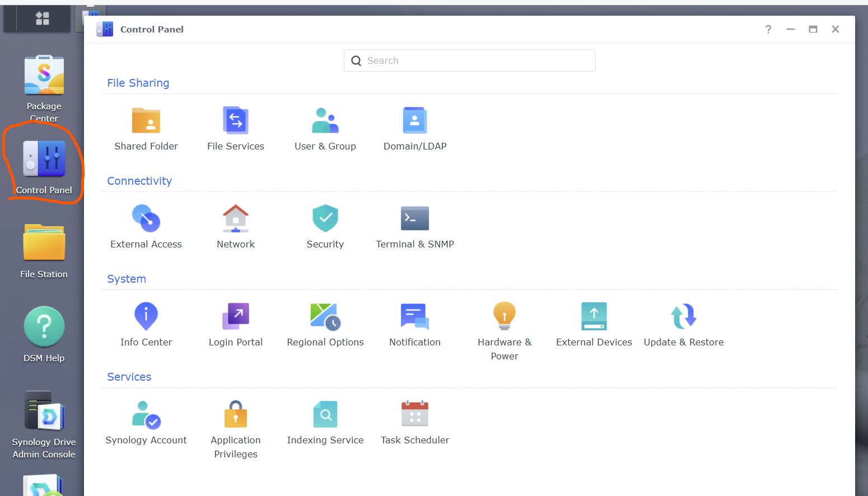Open the Domain/LDAP settings
This screenshot has width=868, height=496.
coord(415,129)
